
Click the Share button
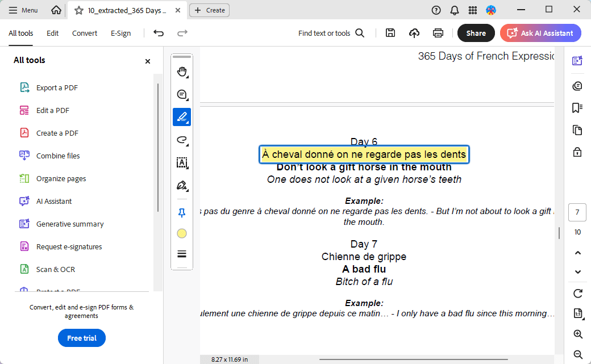tap(476, 33)
